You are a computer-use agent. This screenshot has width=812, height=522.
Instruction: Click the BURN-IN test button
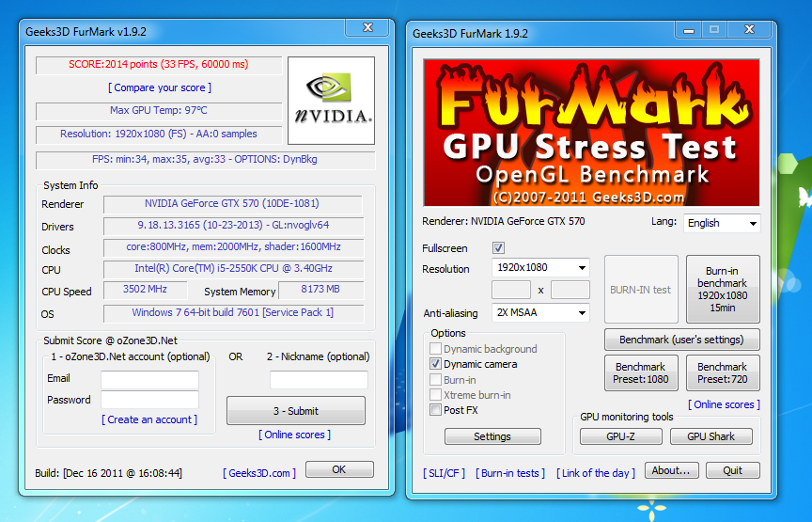(641, 290)
